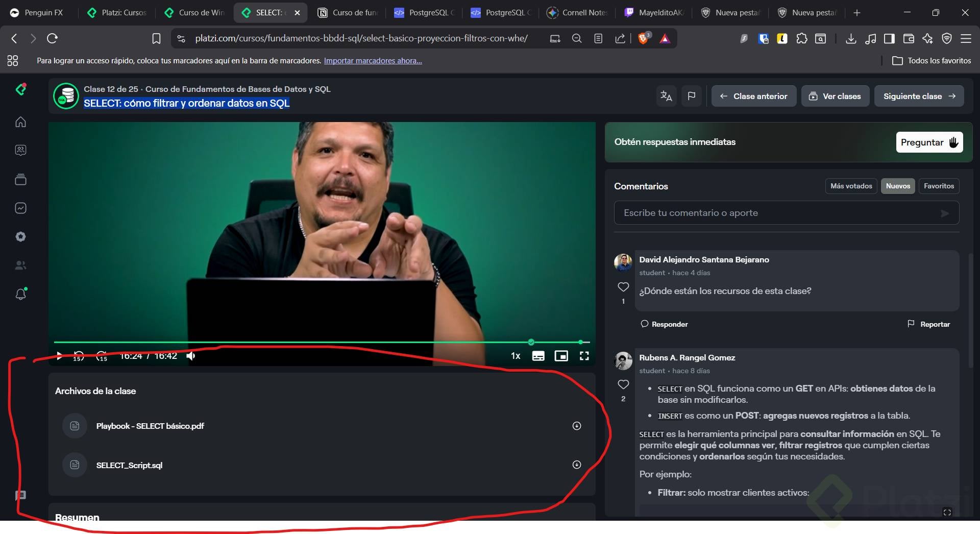The height and width of the screenshot is (534, 980).
Task: Go to Clase anterior
Action: 754,96
